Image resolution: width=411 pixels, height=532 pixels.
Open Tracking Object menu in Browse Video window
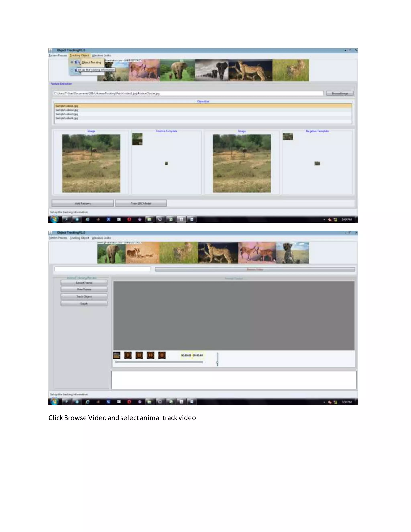point(79,238)
